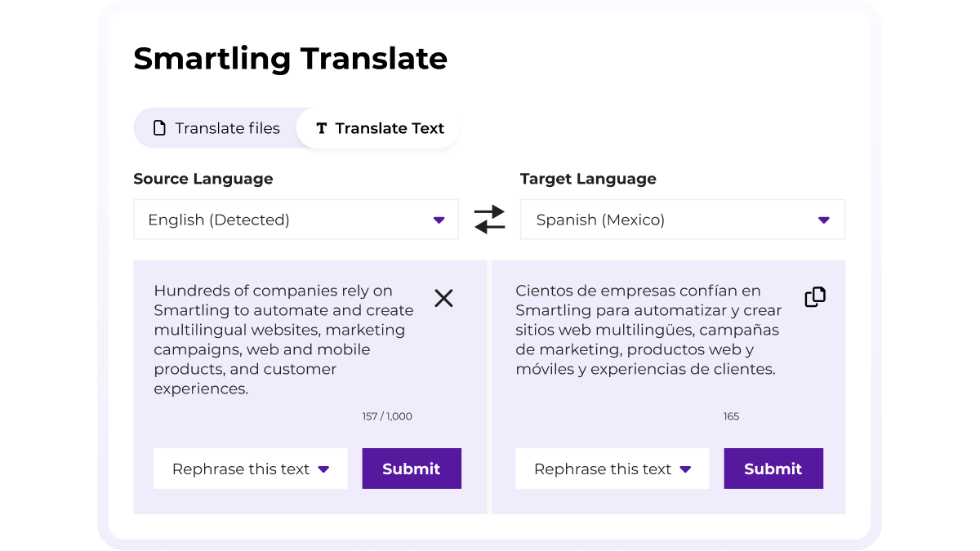The width and height of the screenshot is (980, 551).
Task: Clear the English source text with the X icon
Action: 444,298
